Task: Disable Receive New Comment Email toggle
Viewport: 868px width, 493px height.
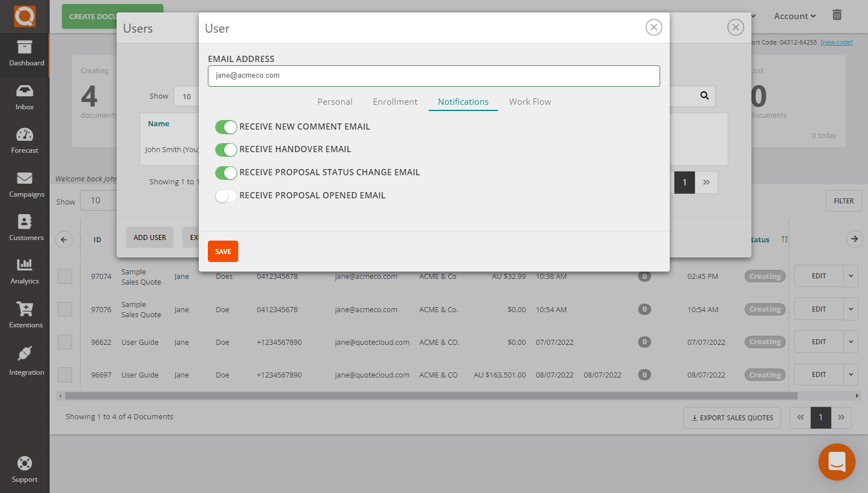Action: pos(226,127)
